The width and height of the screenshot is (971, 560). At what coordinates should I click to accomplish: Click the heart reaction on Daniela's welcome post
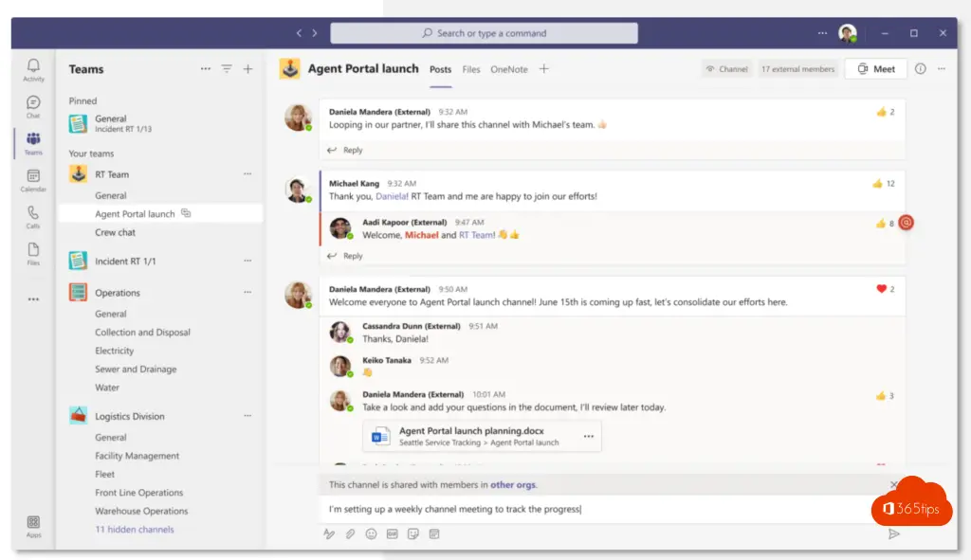[x=886, y=289]
